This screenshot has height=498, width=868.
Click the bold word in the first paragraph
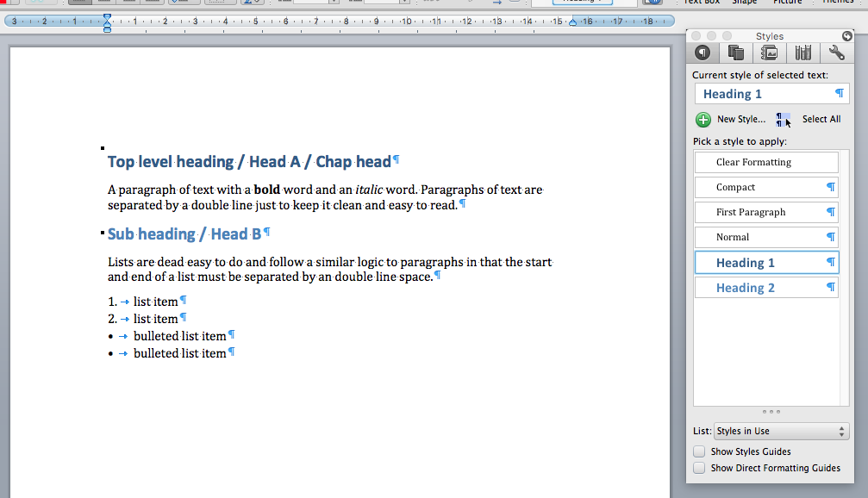pyautogui.click(x=267, y=190)
